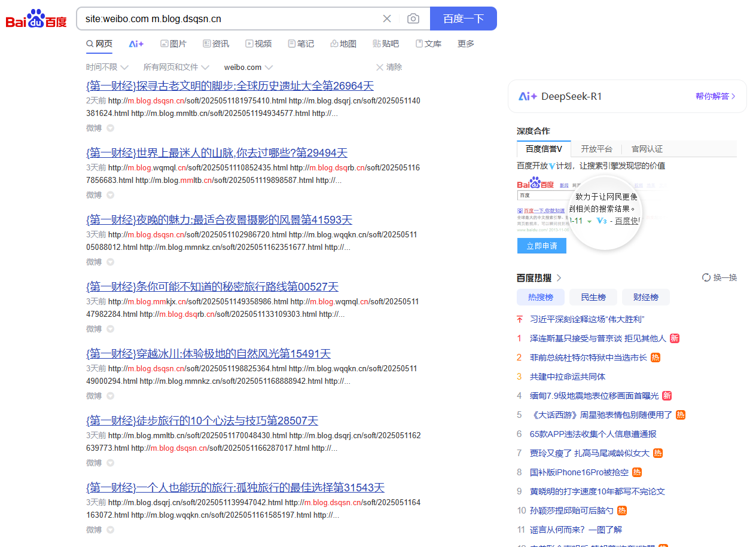Click 微博 source under 第26964天 result
The width and height of the screenshot is (756, 547).
click(94, 128)
